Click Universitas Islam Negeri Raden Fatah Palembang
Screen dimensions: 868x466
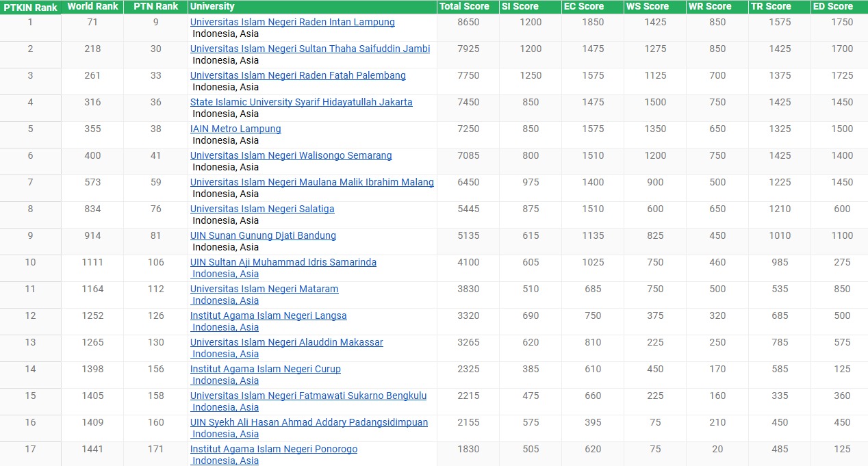coord(298,75)
